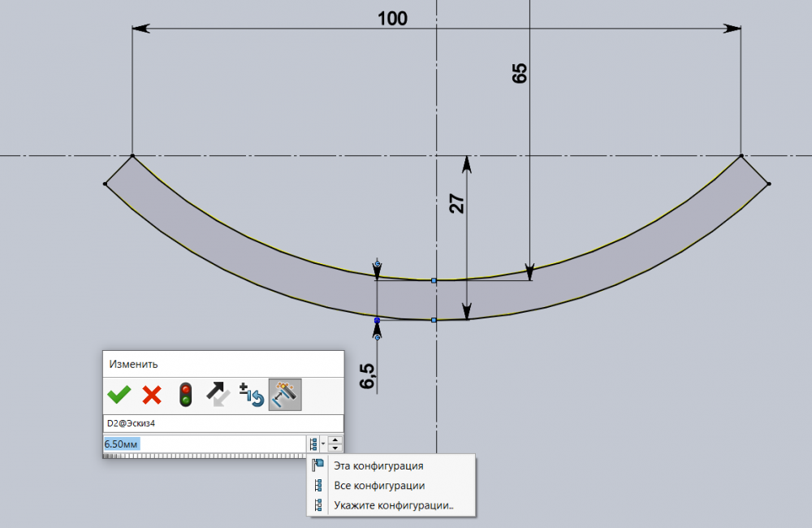
Task: Open the increment value settings icon
Action: click(252, 395)
